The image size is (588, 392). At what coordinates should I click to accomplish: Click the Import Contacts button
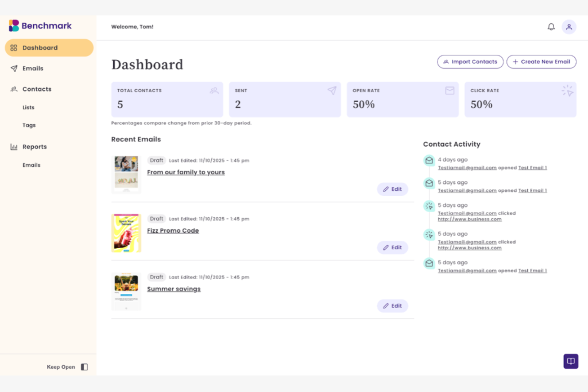point(470,62)
